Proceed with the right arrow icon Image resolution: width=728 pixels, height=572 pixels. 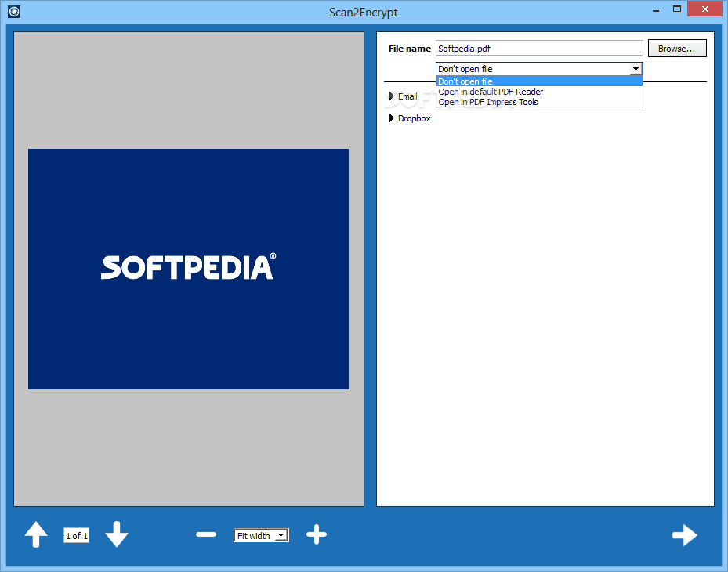click(x=685, y=535)
